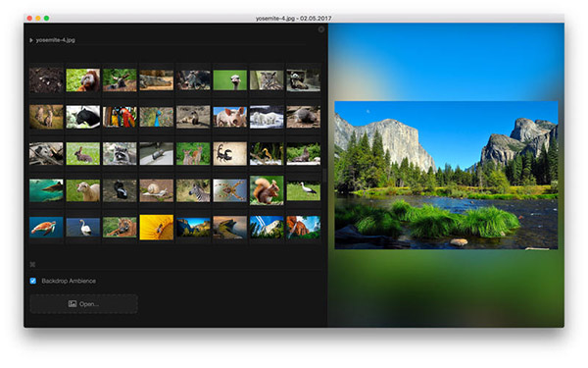This screenshot has height=368, width=588.
Task: Select the raccoon thumbnail
Action: click(120, 154)
